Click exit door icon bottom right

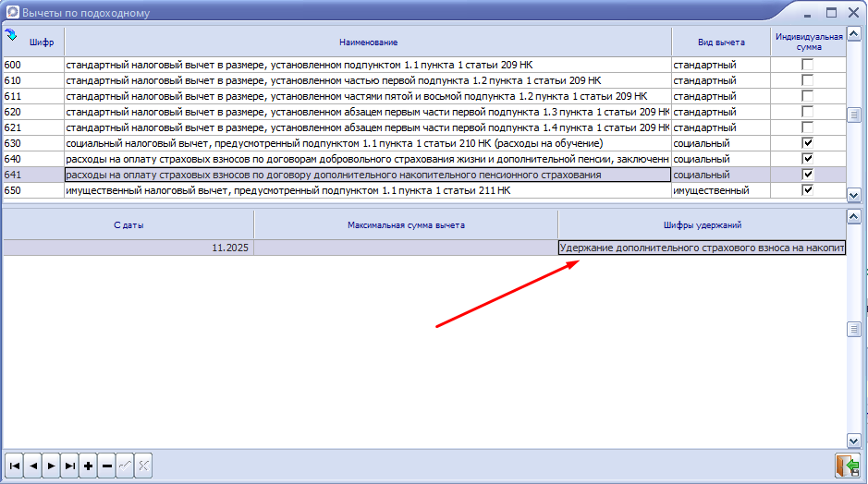point(846,466)
